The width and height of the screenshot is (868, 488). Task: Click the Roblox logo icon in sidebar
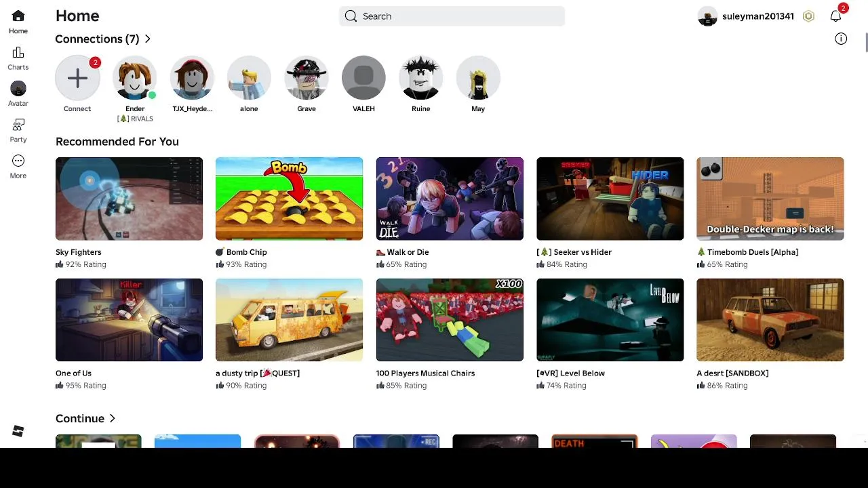tap(18, 431)
